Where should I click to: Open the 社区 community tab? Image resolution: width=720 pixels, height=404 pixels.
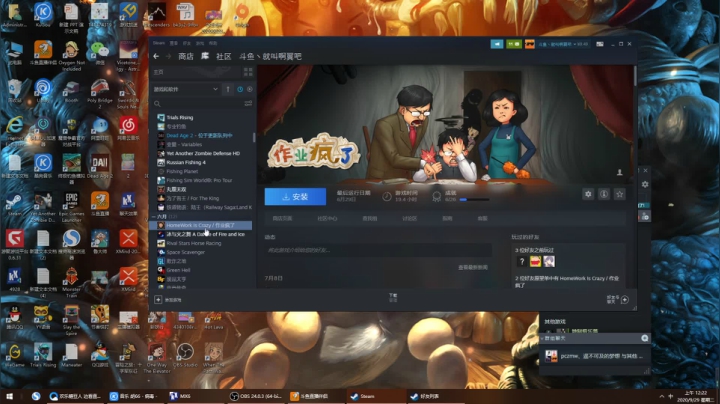point(224,56)
